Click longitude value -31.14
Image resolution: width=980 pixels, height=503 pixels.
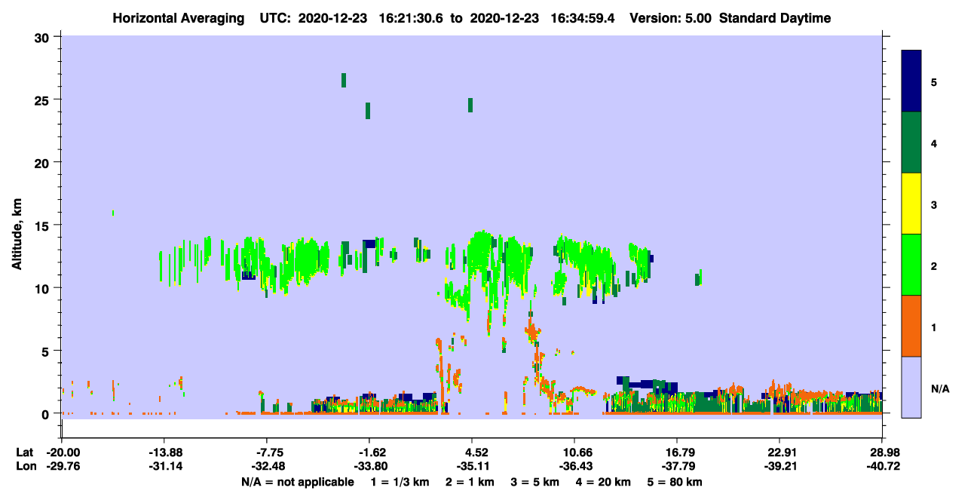[164, 467]
